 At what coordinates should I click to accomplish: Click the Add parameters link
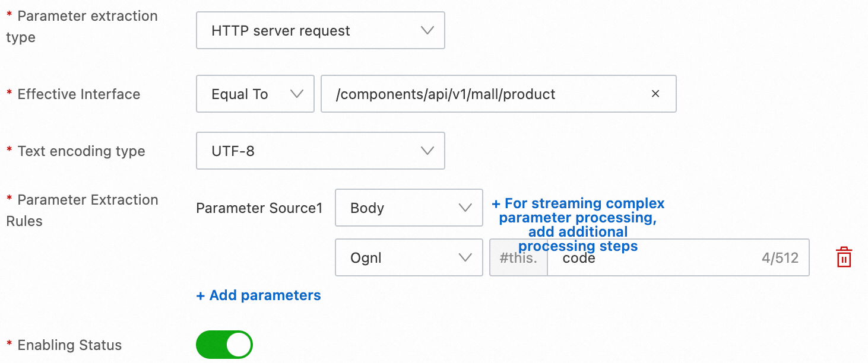coord(259,295)
